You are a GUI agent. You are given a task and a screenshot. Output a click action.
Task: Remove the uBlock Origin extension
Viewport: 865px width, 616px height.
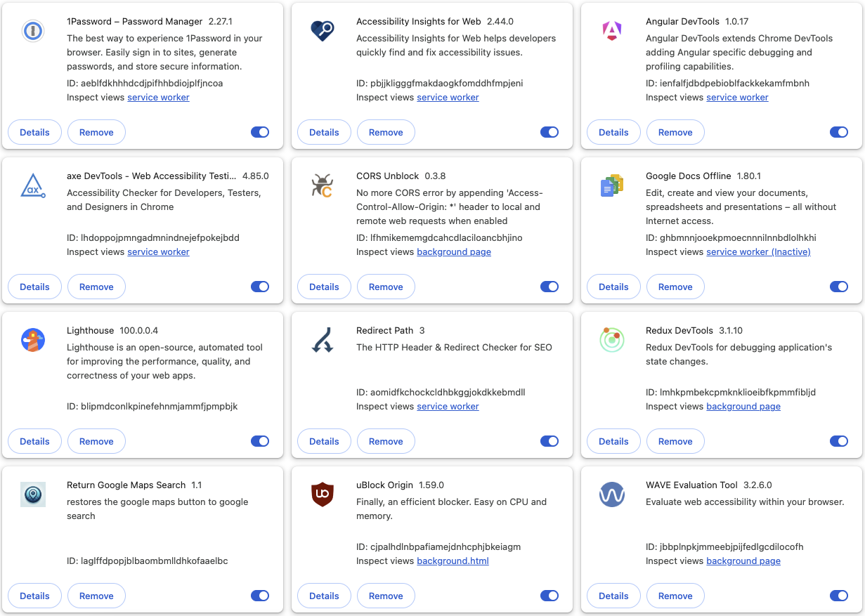click(386, 596)
